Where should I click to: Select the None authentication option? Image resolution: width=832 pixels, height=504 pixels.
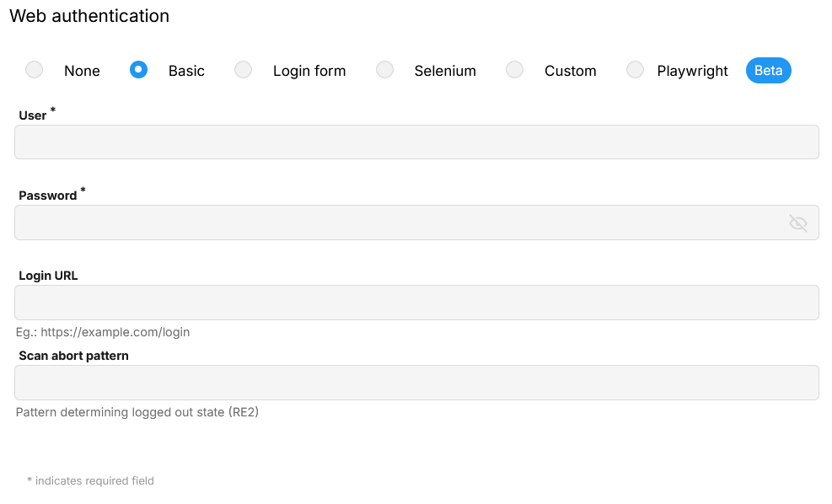(34, 71)
